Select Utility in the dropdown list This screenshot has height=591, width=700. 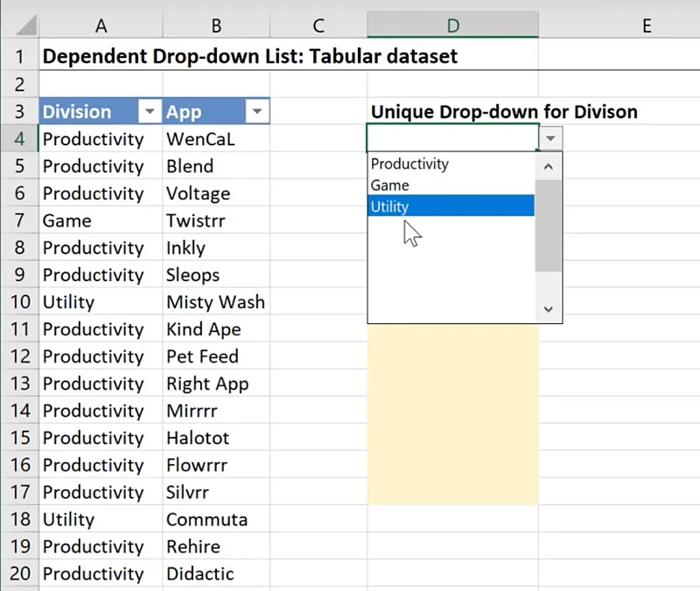390,207
